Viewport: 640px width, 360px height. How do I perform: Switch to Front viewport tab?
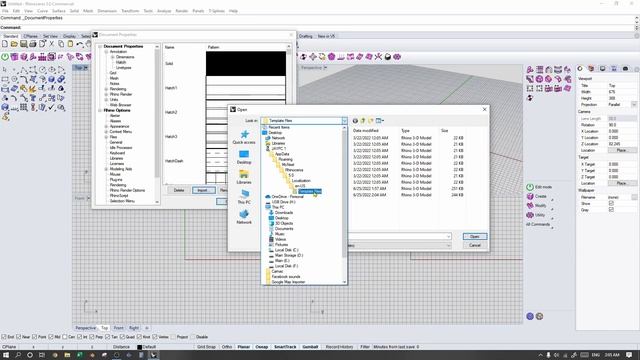[x=118, y=328]
